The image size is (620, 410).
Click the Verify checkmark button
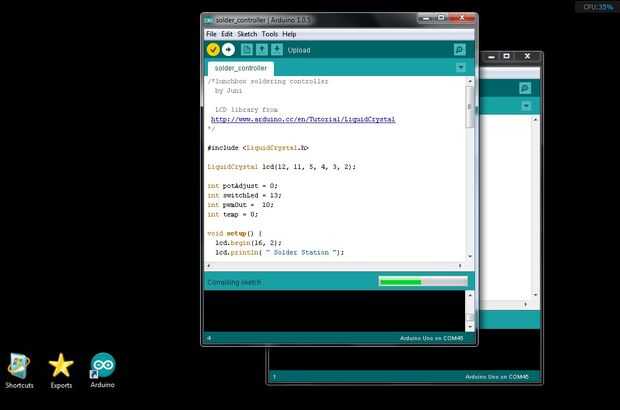(213, 50)
